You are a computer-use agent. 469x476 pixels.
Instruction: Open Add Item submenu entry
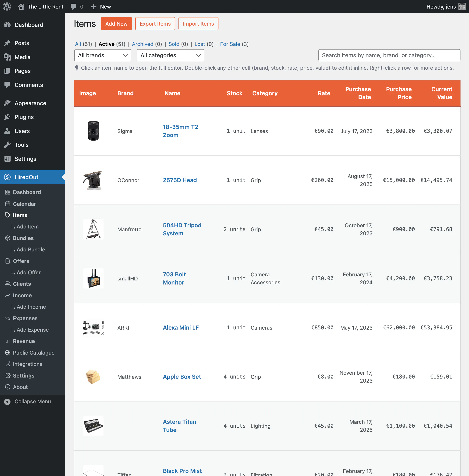click(x=28, y=226)
